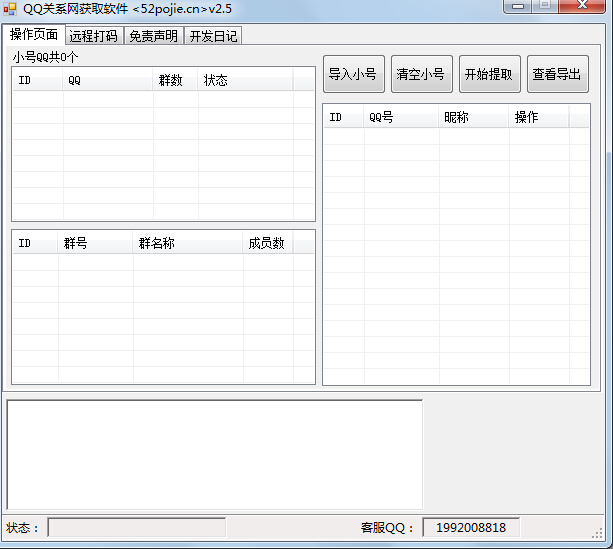Click the 小号QQ共0个 label

point(45,57)
